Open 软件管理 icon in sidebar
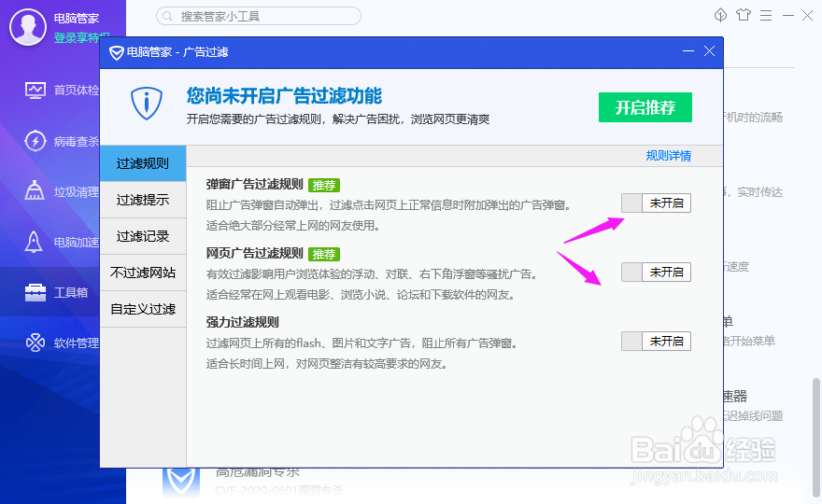The height and width of the screenshot is (504, 822). [x=35, y=343]
